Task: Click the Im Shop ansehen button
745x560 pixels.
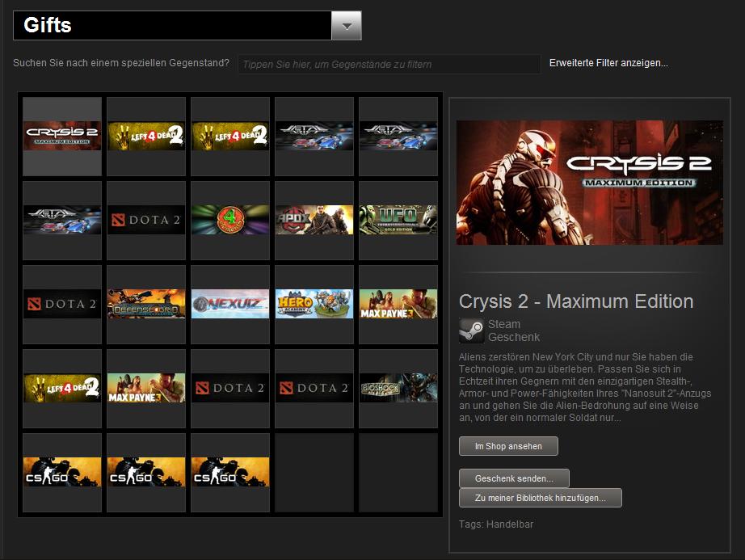Action: coord(508,446)
